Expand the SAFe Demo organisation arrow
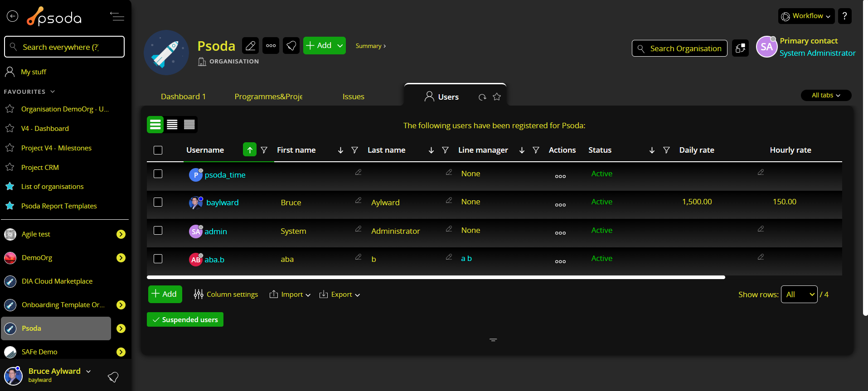The width and height of the screenshot is (868, 391). (x=121, y=352)
